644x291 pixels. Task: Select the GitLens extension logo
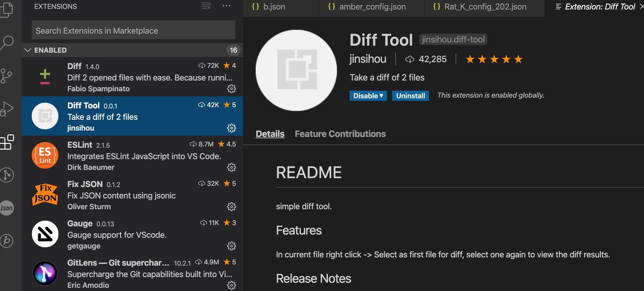pos(45,273)
